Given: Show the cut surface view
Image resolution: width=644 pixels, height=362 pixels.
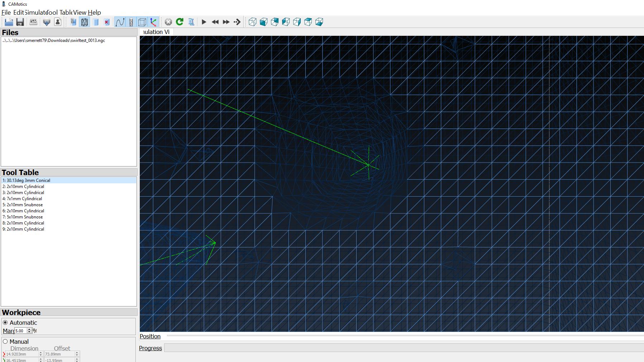Looking at the screenshot, I should click(x=73, y=22).
